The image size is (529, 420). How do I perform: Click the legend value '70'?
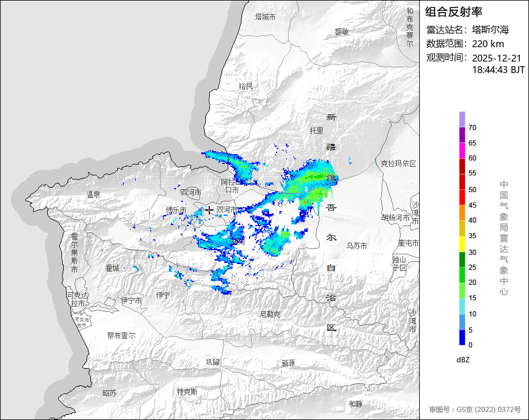tap(472, 128)
